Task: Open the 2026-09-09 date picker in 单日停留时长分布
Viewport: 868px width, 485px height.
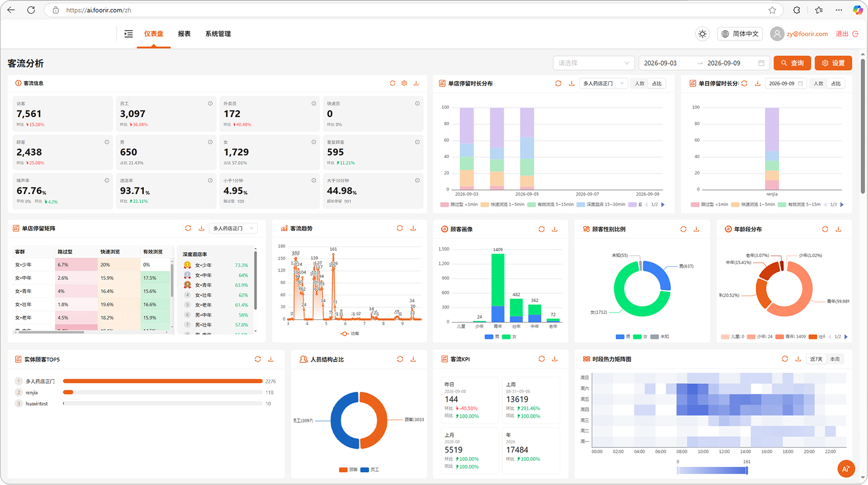Action: (786, 83)
